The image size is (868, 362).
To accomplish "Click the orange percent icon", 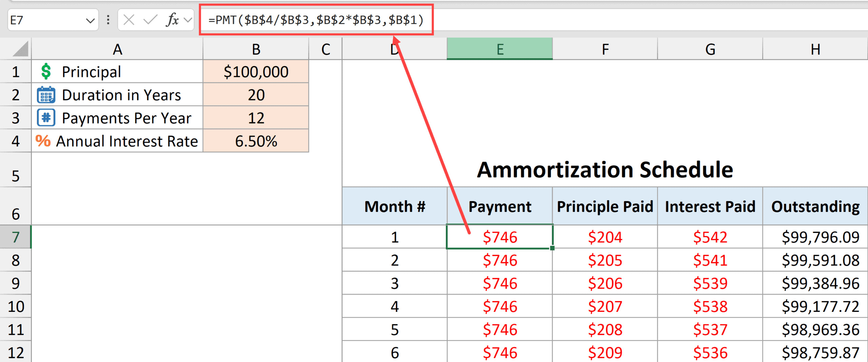I will (43, 141).
